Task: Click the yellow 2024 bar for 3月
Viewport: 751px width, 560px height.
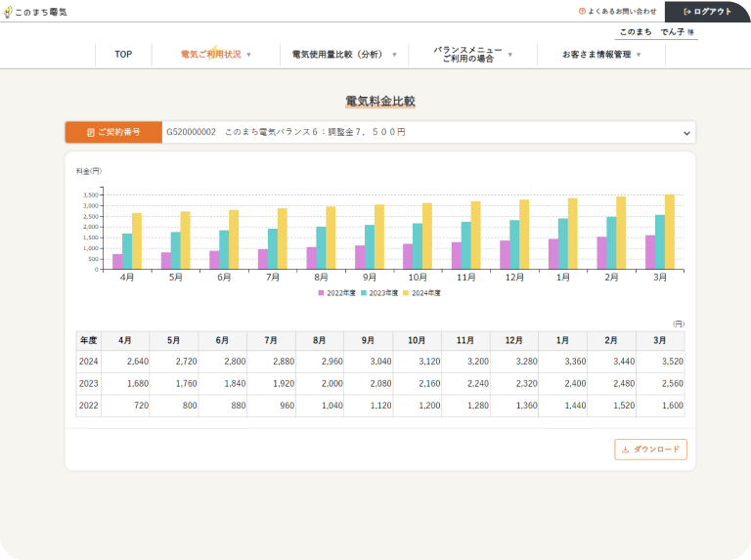Action: [670, 232]
